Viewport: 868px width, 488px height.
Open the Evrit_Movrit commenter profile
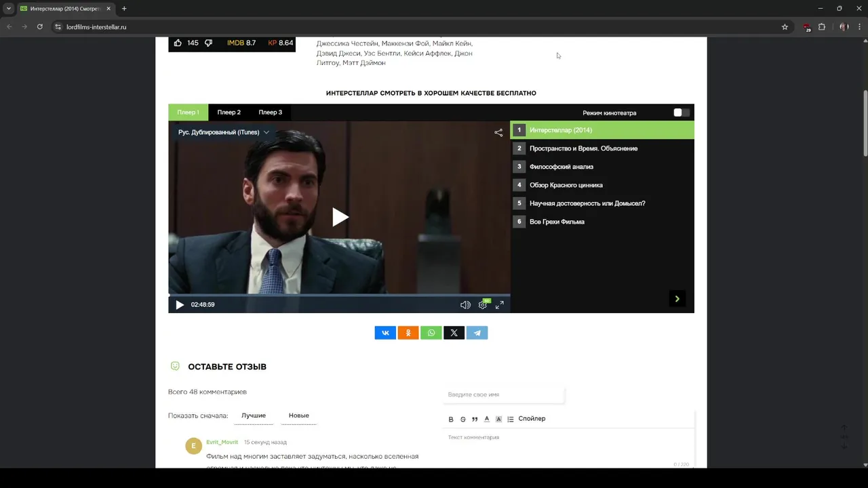(x=222, y=443)
